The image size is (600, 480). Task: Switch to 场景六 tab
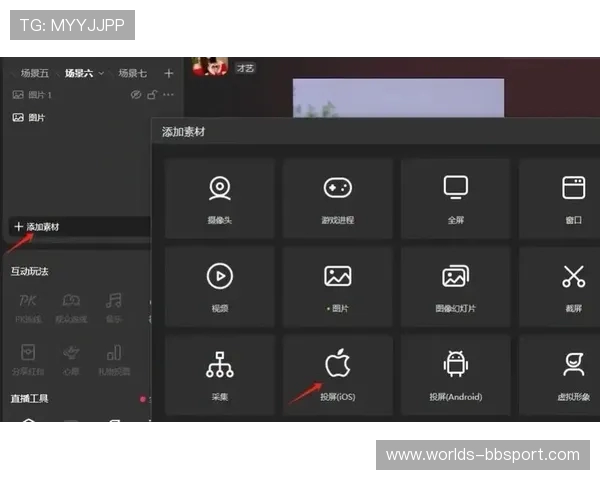[x=79, y=73]
